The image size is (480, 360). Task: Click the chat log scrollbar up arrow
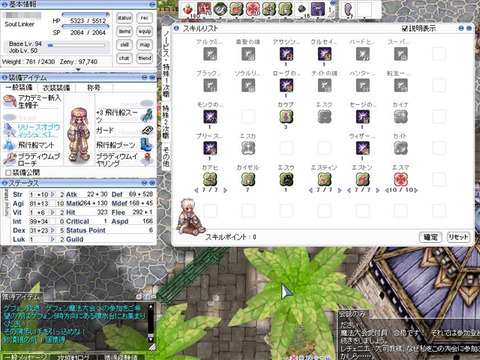click(x=151, y=306)
